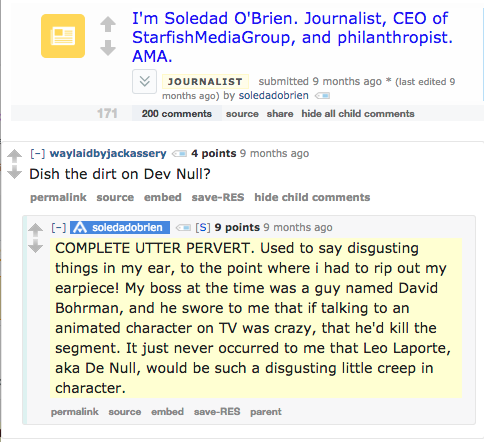Click the yellow self-post thumbnail icon
Screen dimensions: 484x442
[x=63, y=36]
